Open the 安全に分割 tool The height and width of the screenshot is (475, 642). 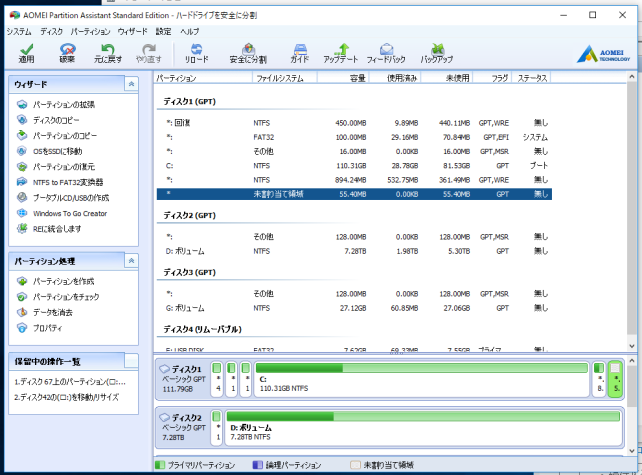click(248, 50)
